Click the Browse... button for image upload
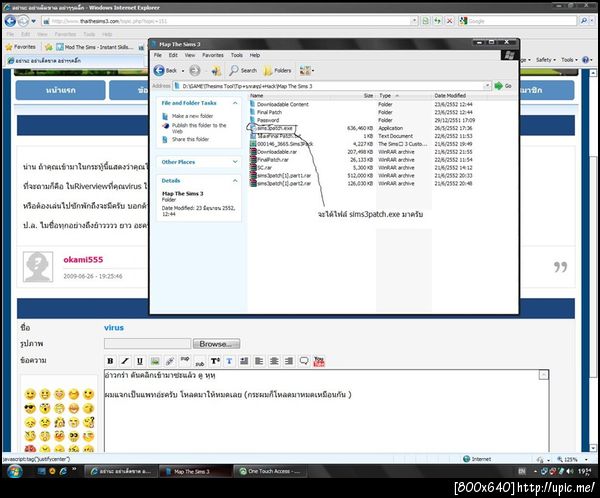Image resolution: width=600 pixels, height=498 pixels. point(216,344)
